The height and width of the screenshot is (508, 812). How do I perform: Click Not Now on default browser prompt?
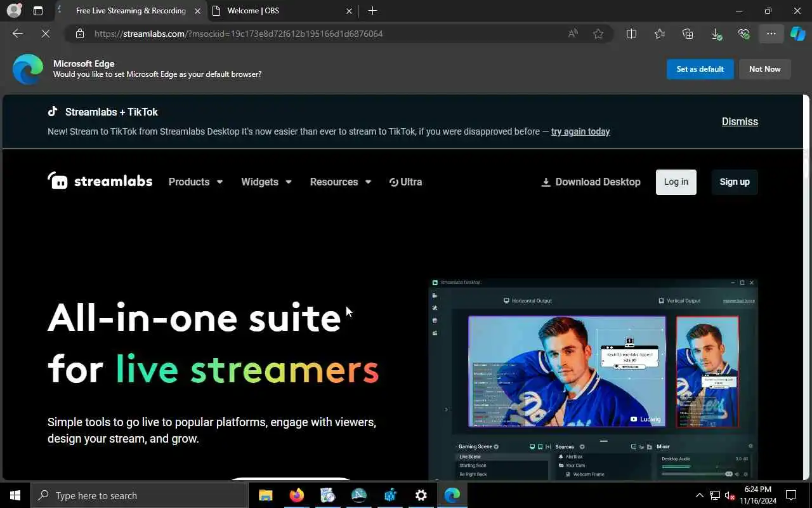click(765, 69)
